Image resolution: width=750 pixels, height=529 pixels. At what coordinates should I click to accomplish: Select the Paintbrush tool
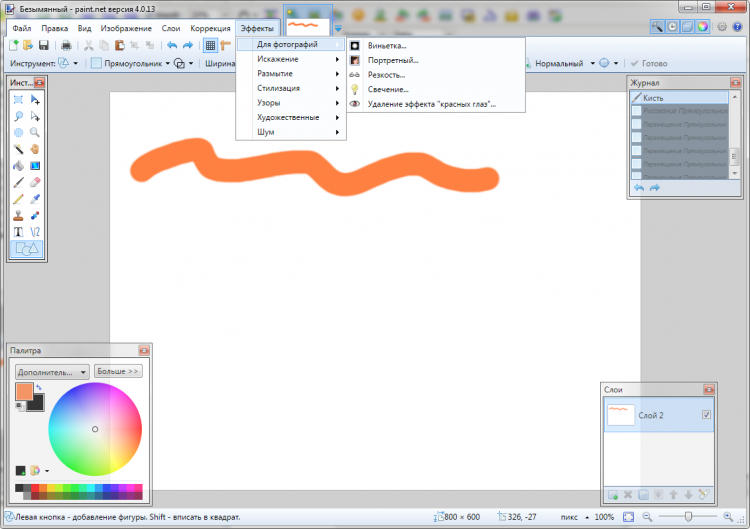point(18,182)
